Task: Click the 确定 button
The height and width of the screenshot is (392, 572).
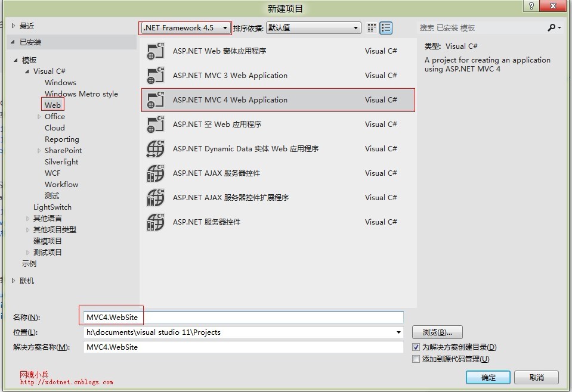Action: [488, 378]
